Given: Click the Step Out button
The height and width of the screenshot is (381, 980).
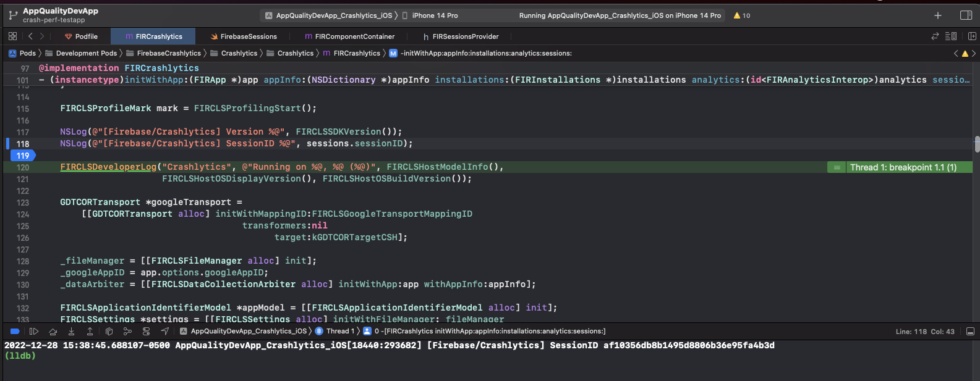Looking at the screenshot, I should [x=90, y=332].
